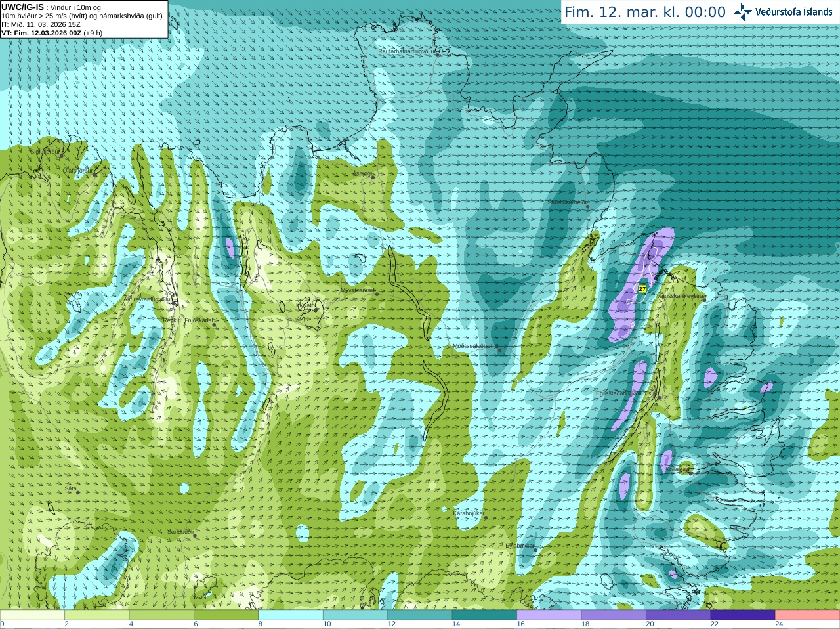The height and width of the screenshot is (629, 840).
Task: Click the Raufarhafnarflugvöllur station dot
Action: [x=438, y=55]
